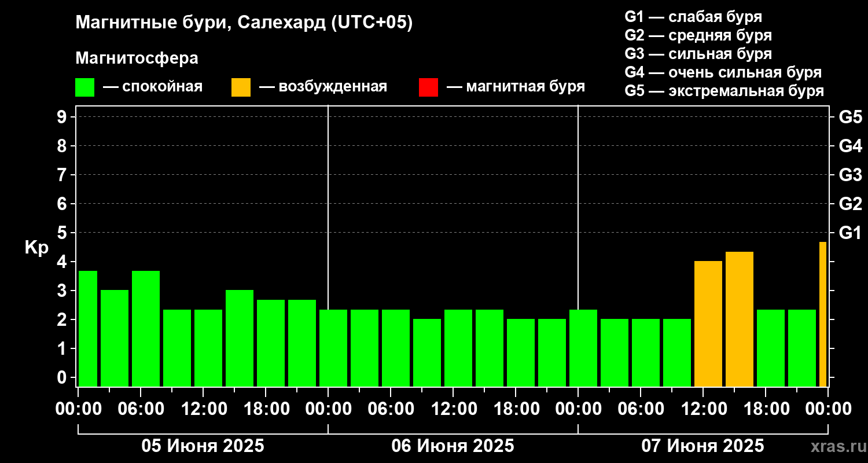Screen dimensions: 868x463
Task: Click the green bar at 18:00 on 07 June
Action: (771, 348)
